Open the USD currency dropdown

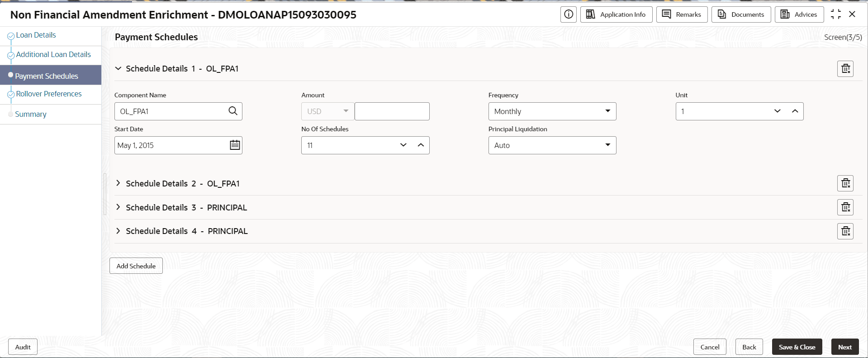point(328,111)
